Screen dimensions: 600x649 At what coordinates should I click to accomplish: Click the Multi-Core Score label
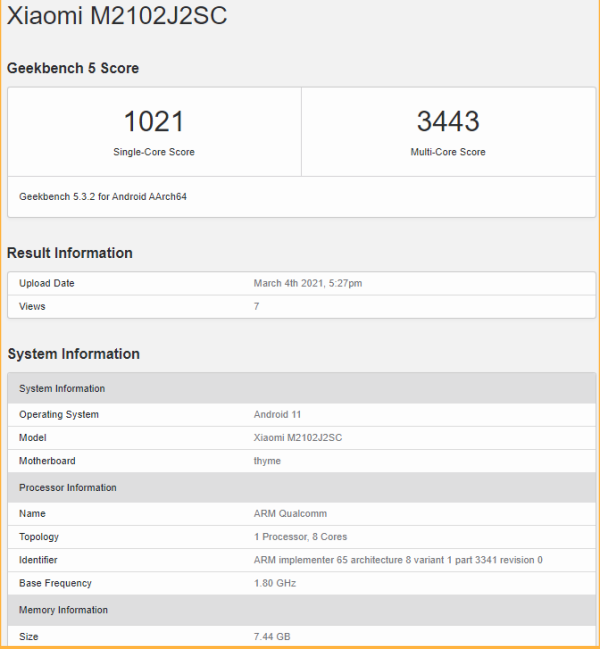tap(448, 152)
